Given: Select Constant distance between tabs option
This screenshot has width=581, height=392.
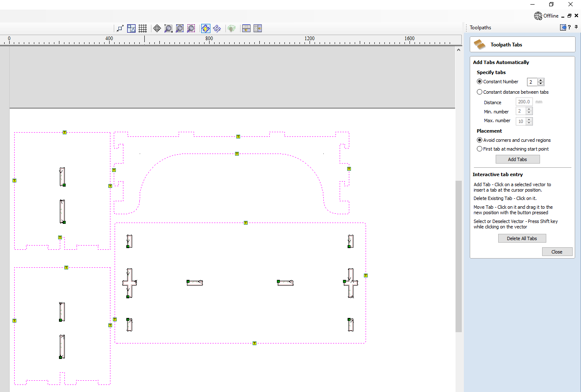Looking at the screenshot, I should pyautogui.click(x=480, y=92).
